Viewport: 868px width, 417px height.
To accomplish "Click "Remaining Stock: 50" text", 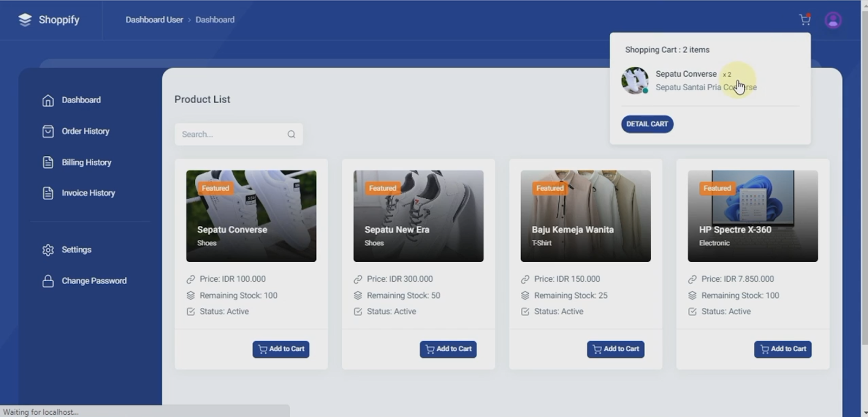I will coord(404,295).
